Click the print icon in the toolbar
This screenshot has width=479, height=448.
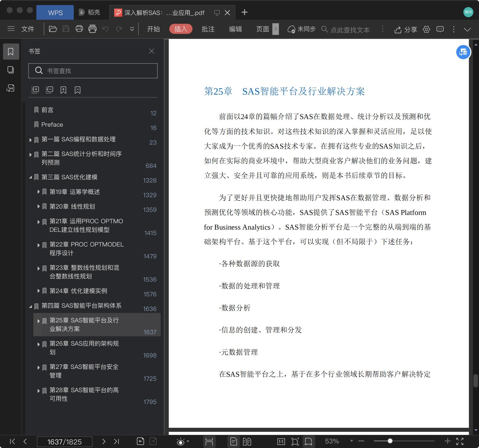(x=79, y=29)
